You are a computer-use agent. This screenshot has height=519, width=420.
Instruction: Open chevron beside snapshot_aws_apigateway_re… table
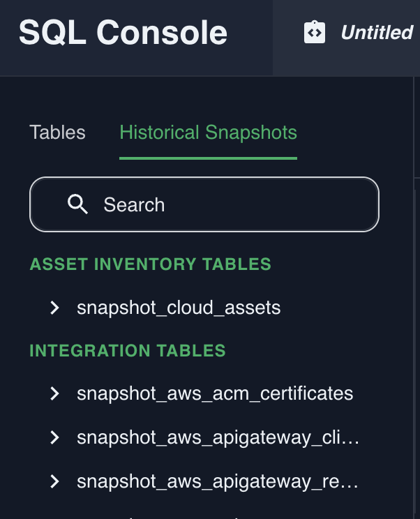pos(55,481)
